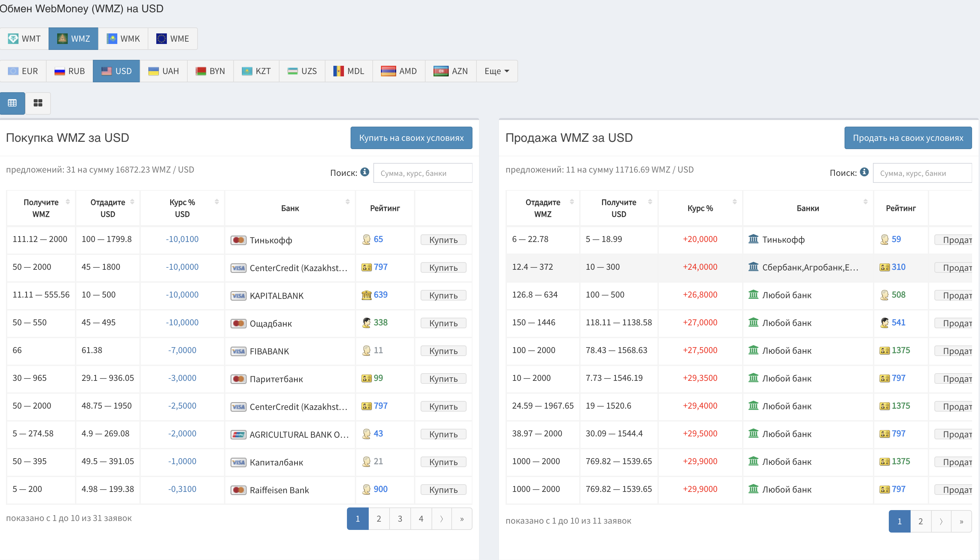Viewport: 980px width, 560px height.
Task: Click info icon beside buy search field
Action: tap(365, 172)
